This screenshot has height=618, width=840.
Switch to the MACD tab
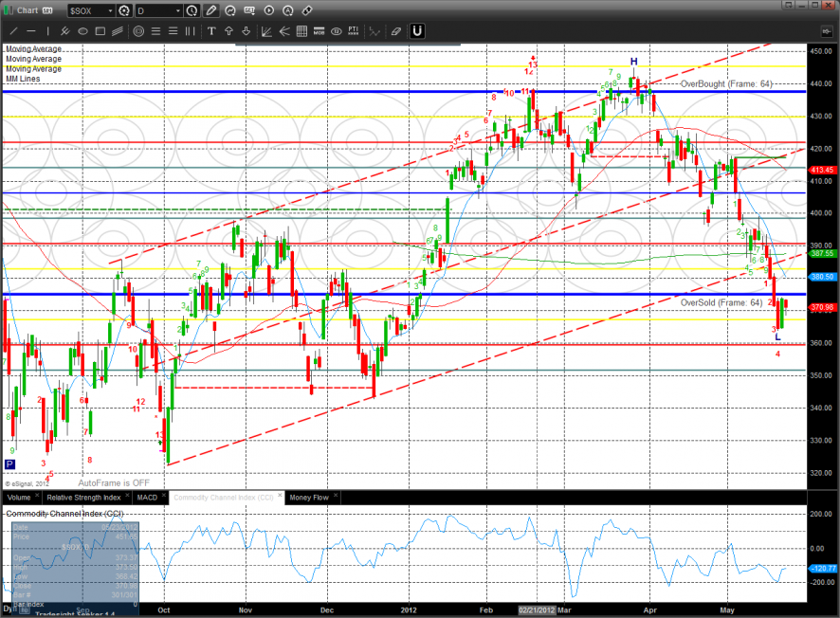click(x=147, y=498)
